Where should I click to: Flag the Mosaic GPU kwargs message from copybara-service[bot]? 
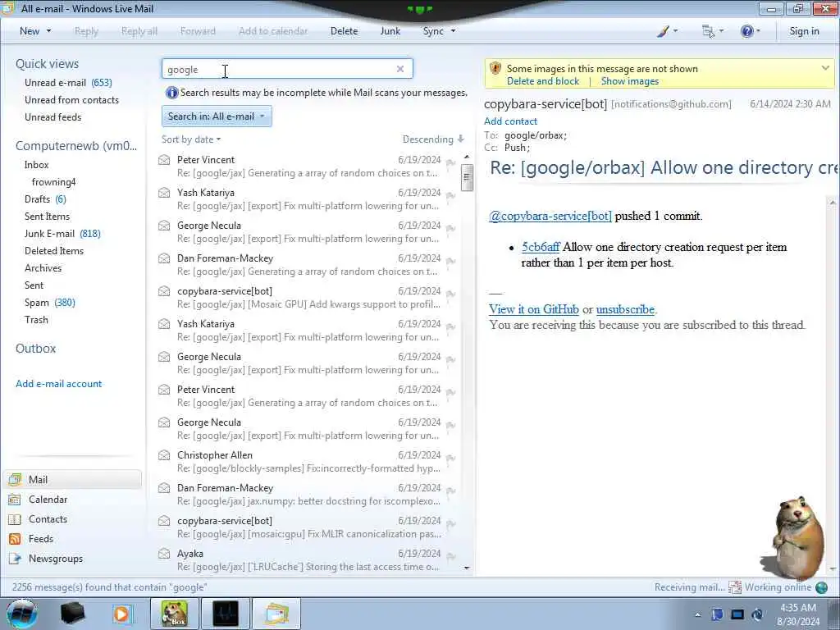tap(450, 294)
